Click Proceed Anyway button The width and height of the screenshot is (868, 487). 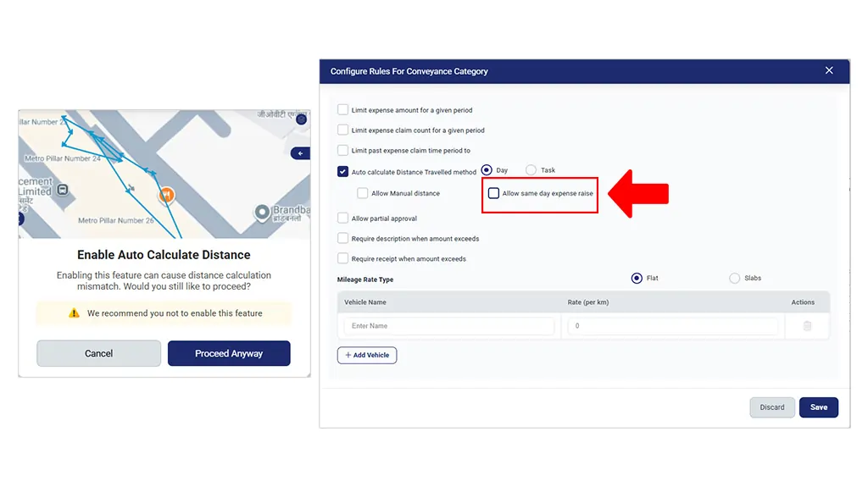229,353
